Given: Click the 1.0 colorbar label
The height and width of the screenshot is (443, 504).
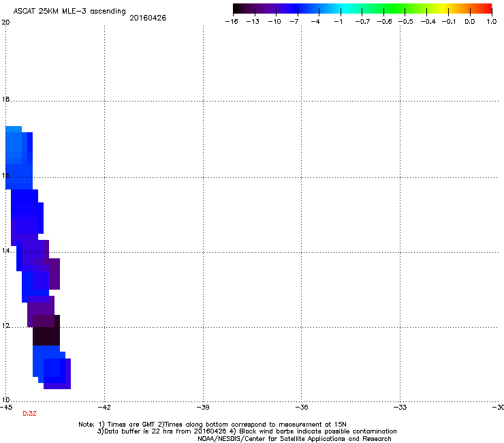Looking at the screenshot, I should tap(492, 22).
